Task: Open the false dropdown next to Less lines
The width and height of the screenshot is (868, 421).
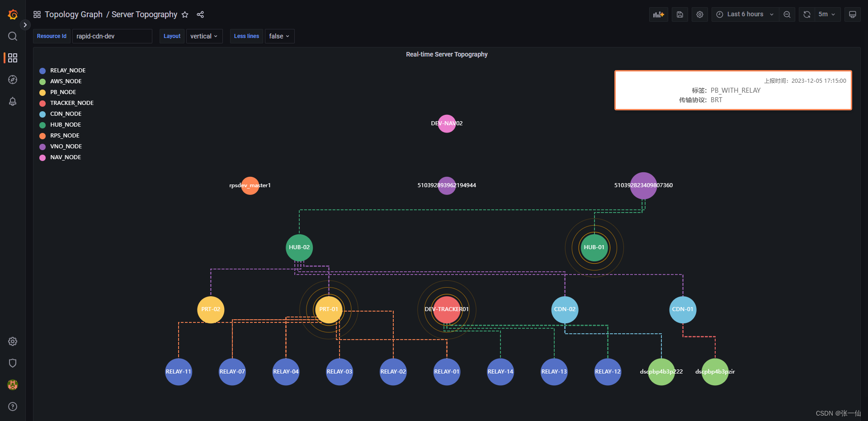Action: tap(279, 36)
